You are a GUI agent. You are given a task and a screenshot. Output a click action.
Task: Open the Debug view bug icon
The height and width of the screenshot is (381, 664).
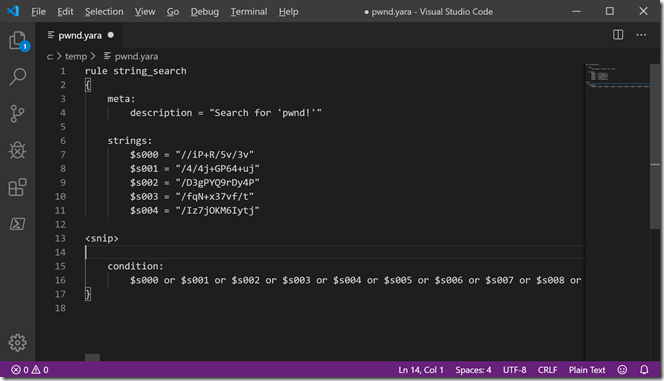pyautogui.click(x=17, y=150)
